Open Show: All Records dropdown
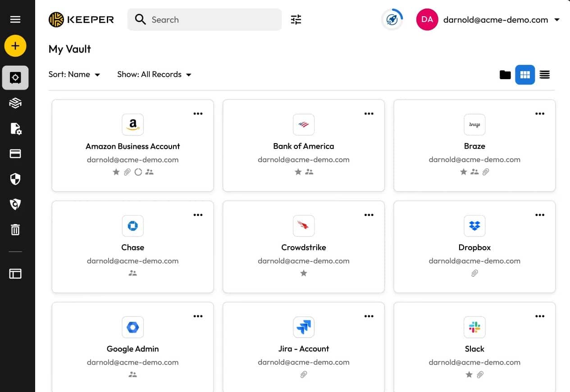This screenshot has height=392, width=570. 155,75
